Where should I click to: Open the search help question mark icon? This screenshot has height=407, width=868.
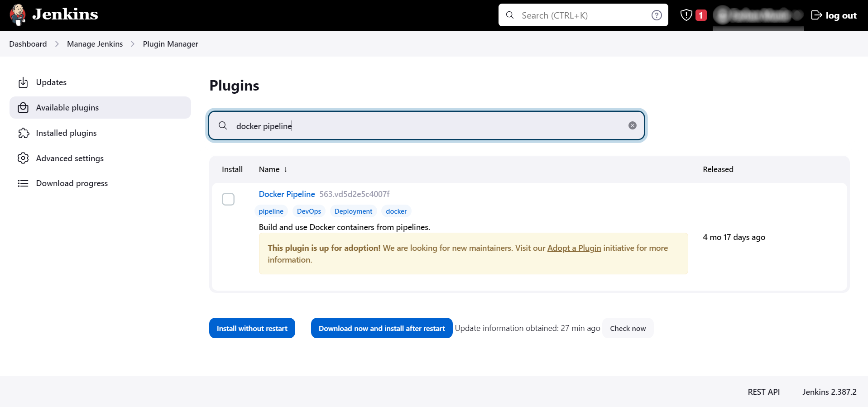click(x=657, y=15)
